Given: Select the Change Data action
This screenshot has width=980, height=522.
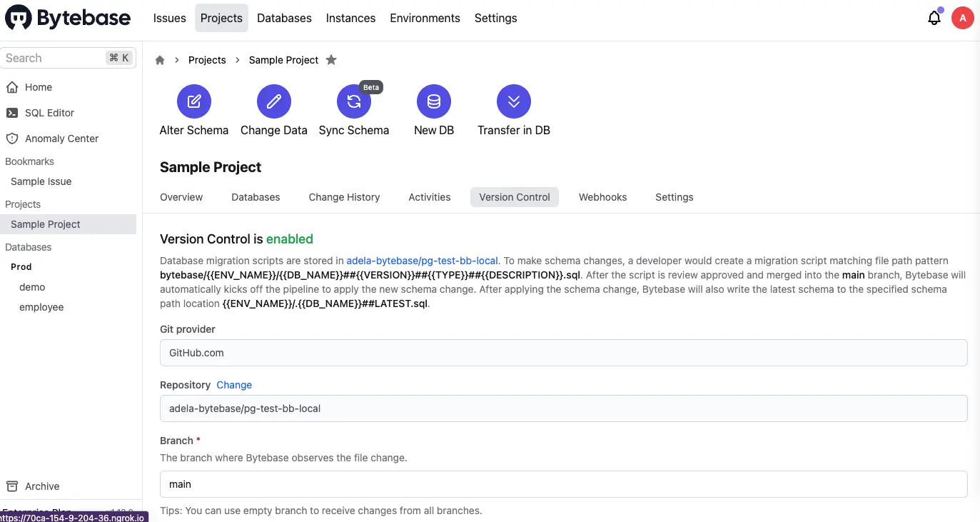Looking at the screenshot, I should point(273,109).
